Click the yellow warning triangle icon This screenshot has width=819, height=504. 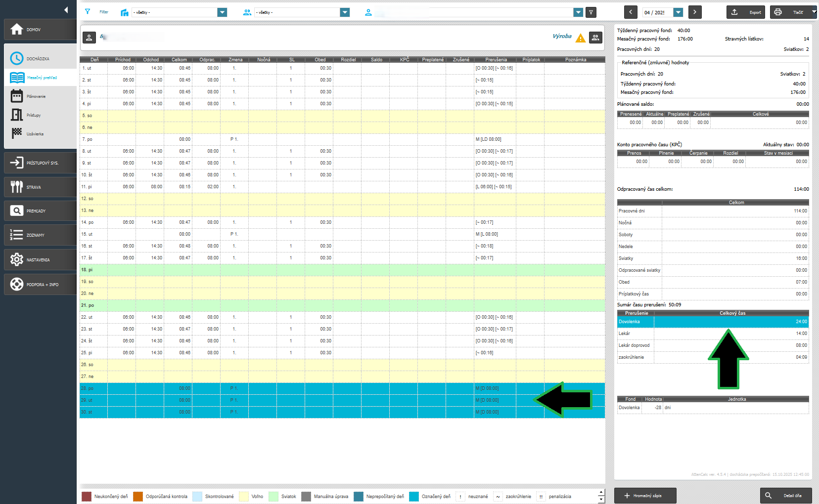(581, 38)
